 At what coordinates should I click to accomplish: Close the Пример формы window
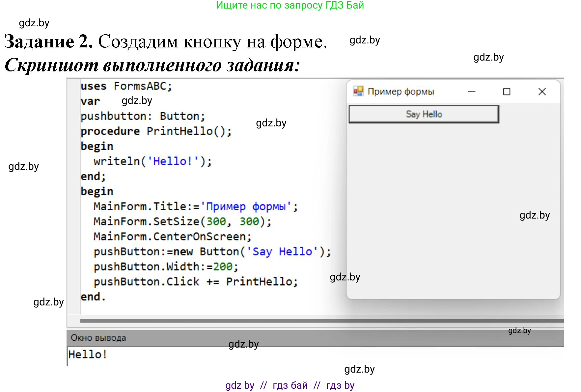pos(542,91)
